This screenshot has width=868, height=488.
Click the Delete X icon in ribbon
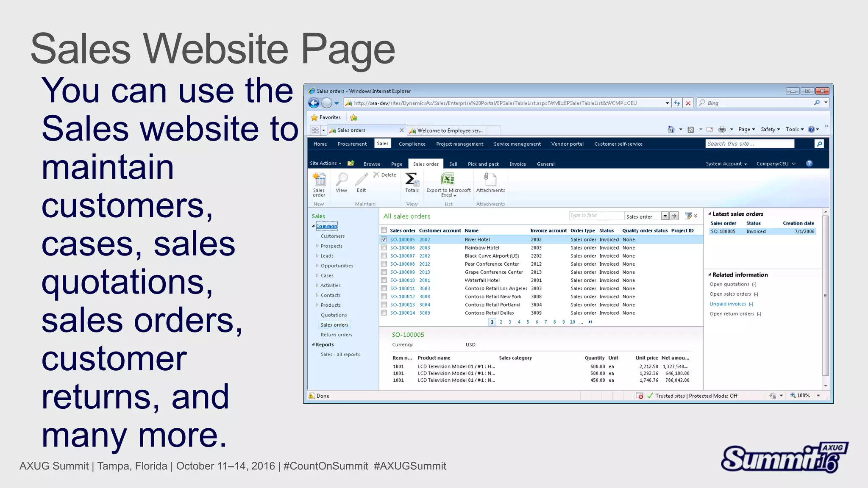click(376, 175)
